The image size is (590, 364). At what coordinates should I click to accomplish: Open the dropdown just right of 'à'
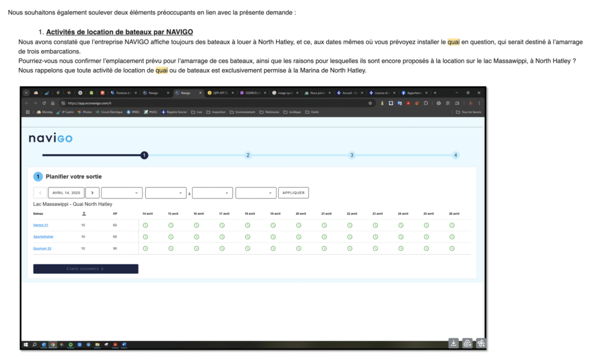(x=212, y=193)
